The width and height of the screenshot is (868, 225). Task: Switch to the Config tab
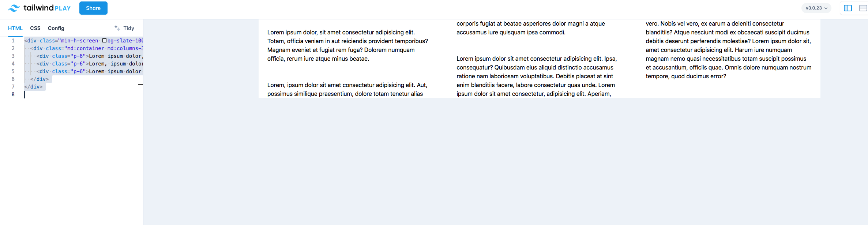[x=56, y=28]
